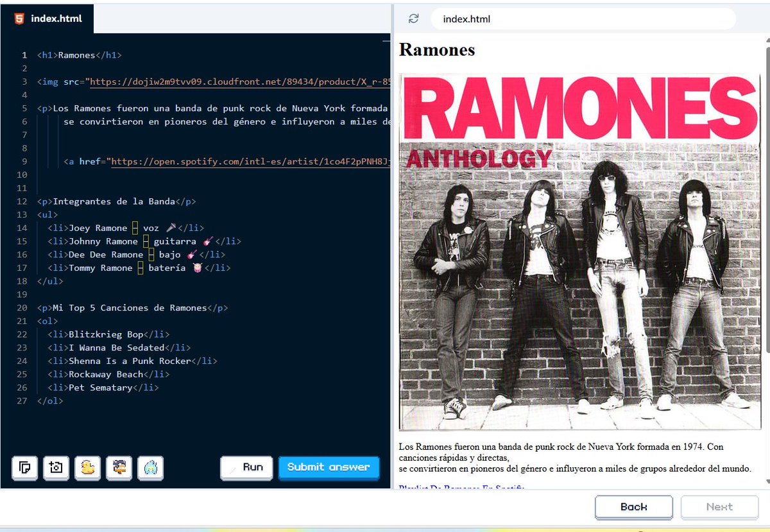Click the HTML5 icon on the file tab
Screen dimensions: 770x532
[x=19, y=19]
